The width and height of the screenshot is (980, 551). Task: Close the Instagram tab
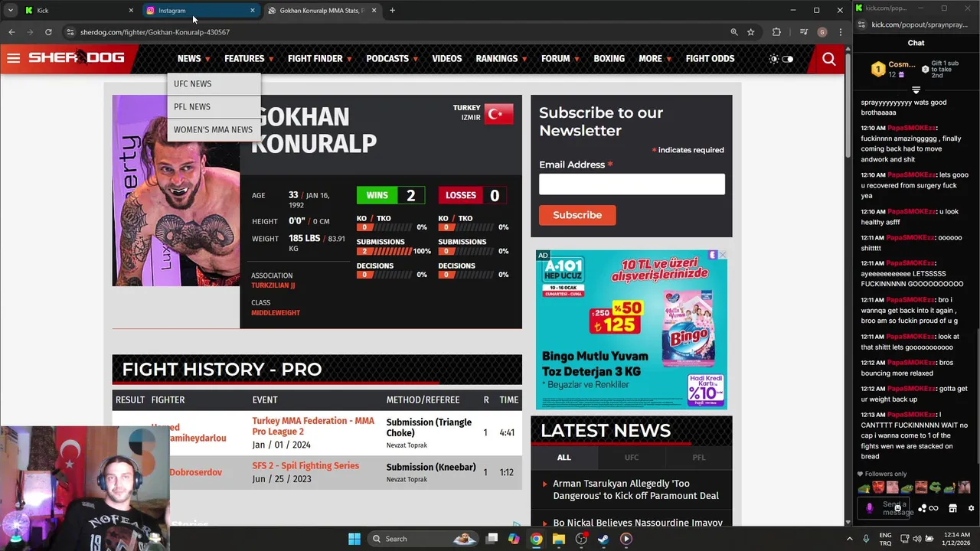point(253,10)
